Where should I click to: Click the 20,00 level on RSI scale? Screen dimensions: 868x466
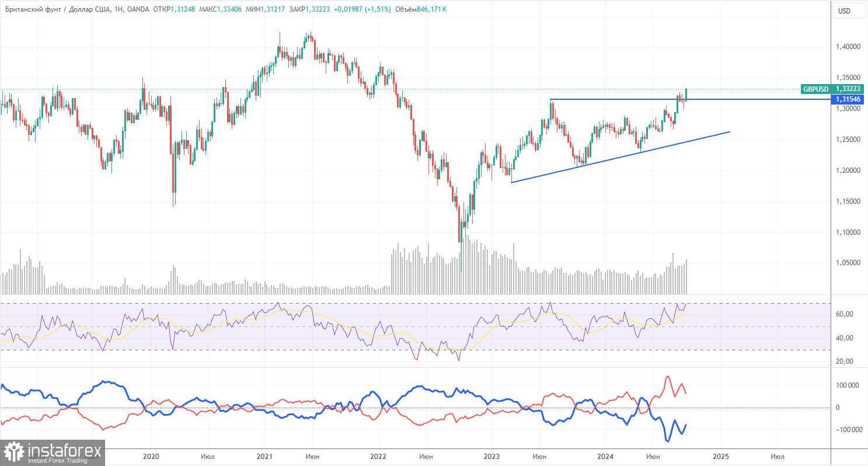(x=845, y=361)
